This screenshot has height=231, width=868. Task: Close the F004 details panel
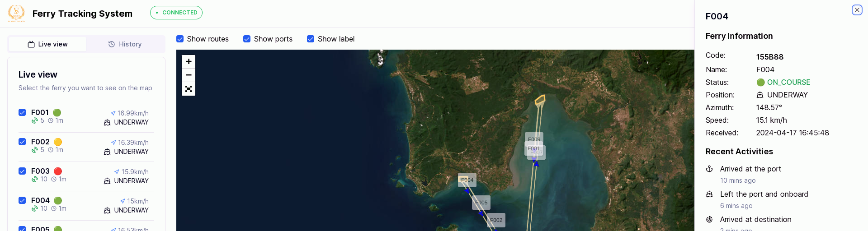[x=857, y=10]
